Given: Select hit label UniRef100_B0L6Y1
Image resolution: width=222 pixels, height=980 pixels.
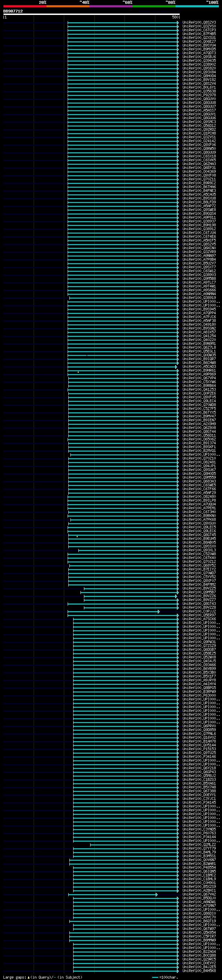Looking at the screenshot, I should pos(199,88).
